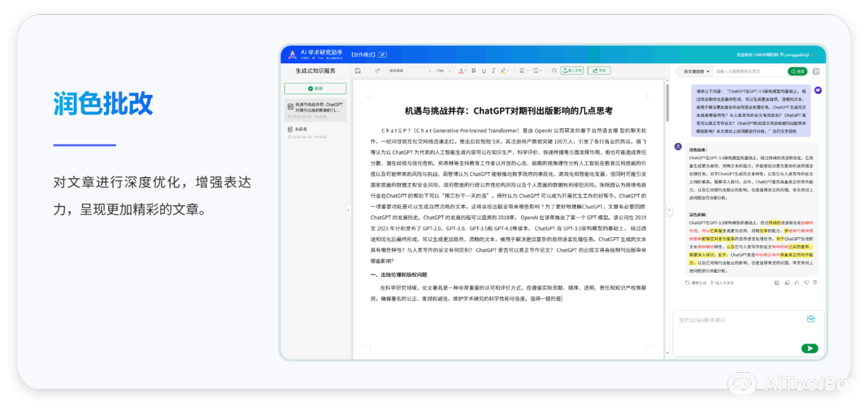Click the attachment icon in the question box

810,319
